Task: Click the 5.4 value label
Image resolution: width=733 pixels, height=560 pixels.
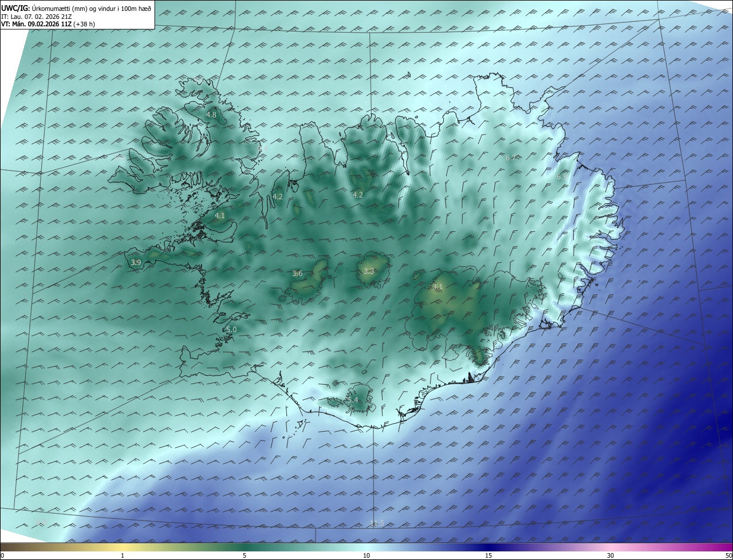Action: point(352,400)
